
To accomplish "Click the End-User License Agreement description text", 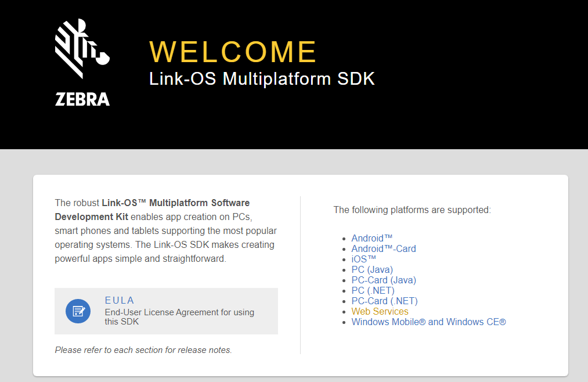I will (x=179, y=316).
